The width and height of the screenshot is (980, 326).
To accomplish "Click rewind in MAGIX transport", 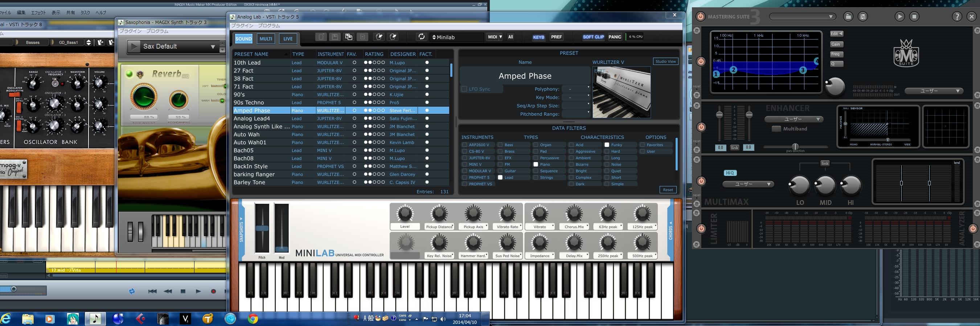I will [x=168, y=292].
